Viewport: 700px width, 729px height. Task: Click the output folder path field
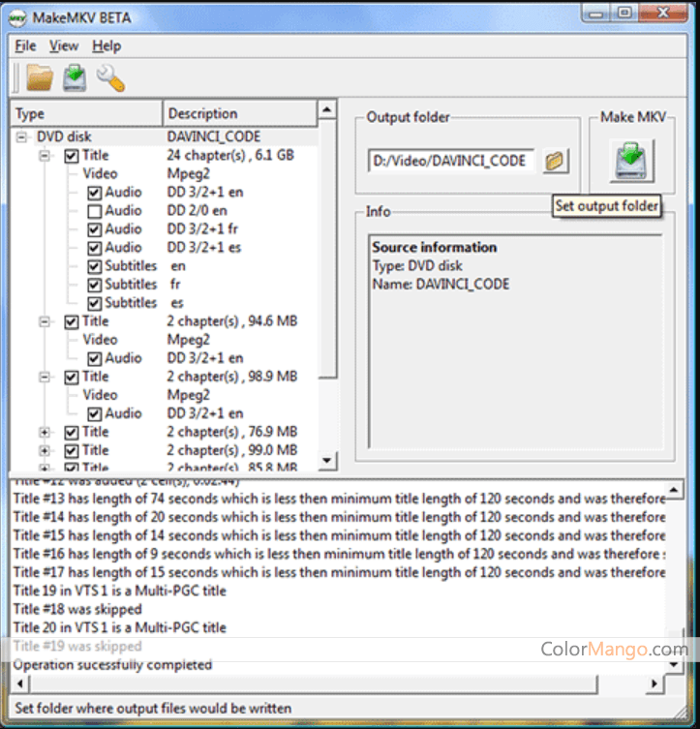click(450, 161)
